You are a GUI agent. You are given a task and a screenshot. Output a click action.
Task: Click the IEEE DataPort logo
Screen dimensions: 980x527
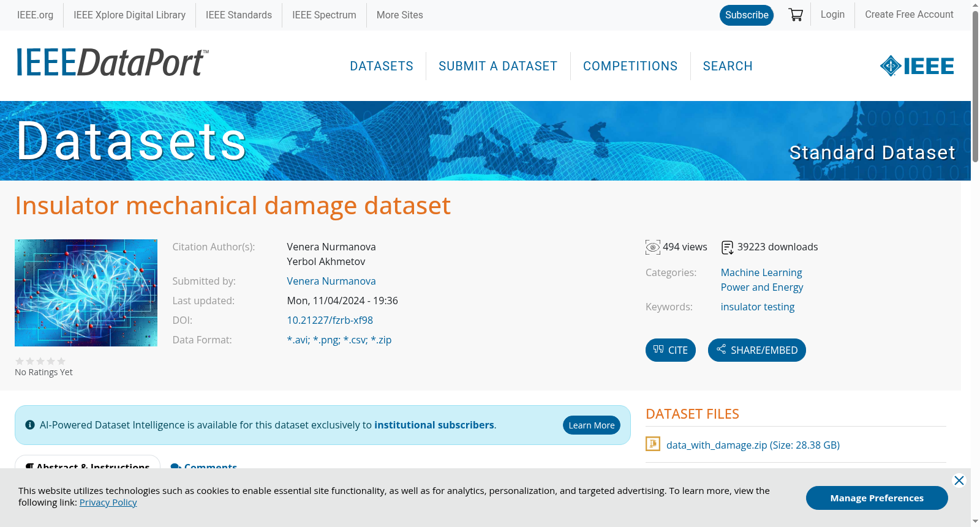point(112,62)
